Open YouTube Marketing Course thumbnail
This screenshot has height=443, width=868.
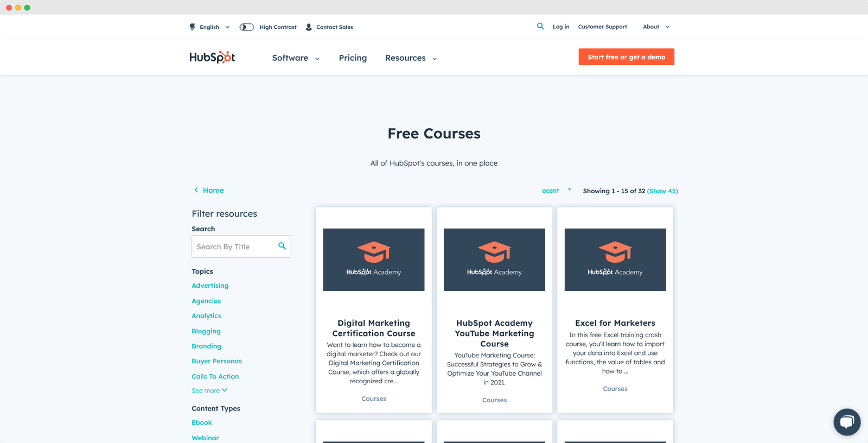click(x=494, y=260)
